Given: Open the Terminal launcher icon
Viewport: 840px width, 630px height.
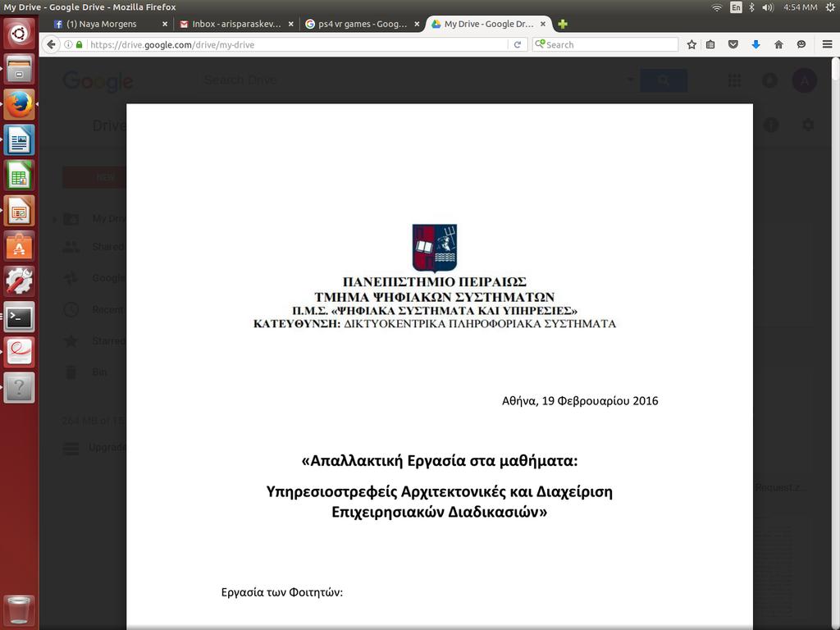Looking at the screenshot, I should coord(20,316).
